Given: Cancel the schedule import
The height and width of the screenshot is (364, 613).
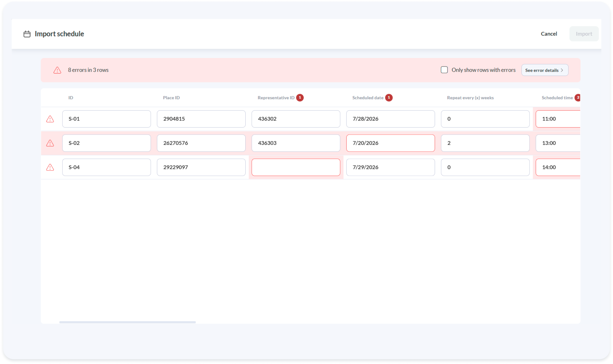Looking at the screenshot, I should click(x=549, y=34).
